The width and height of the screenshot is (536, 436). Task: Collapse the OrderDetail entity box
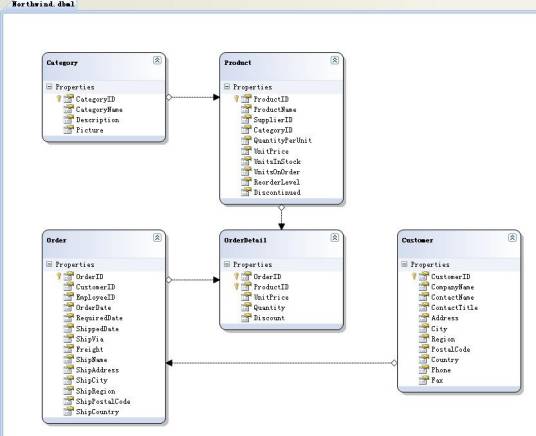click(335, 237)
